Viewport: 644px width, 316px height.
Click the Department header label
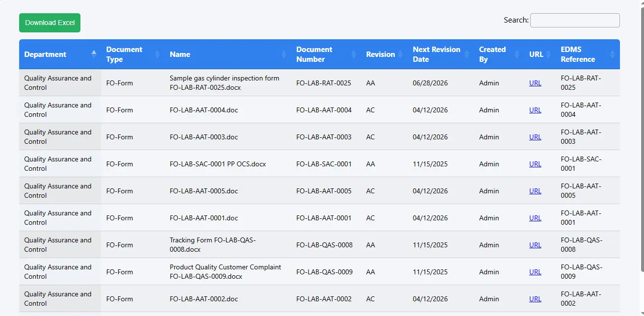(45, 54)
